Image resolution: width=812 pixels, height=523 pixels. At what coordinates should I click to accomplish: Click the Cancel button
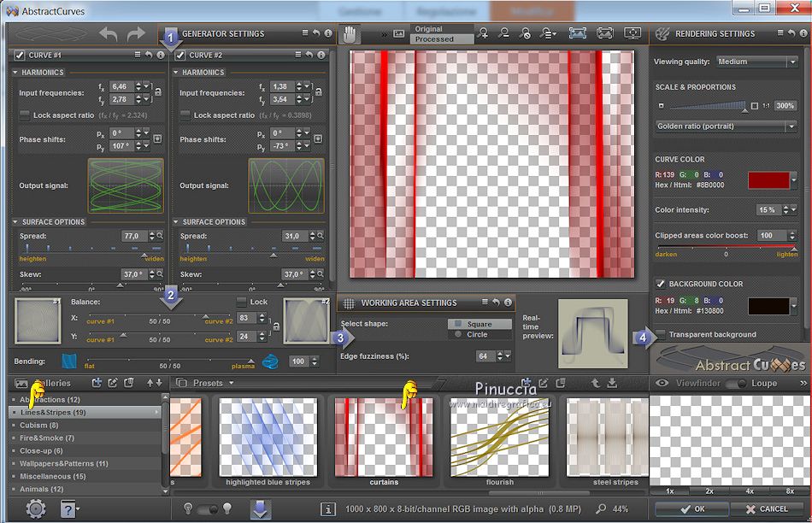click(x=767, y=509)
